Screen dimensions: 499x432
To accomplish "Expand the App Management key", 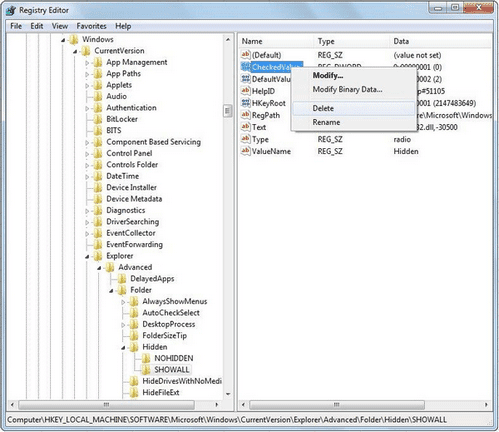I will point(87,63).
